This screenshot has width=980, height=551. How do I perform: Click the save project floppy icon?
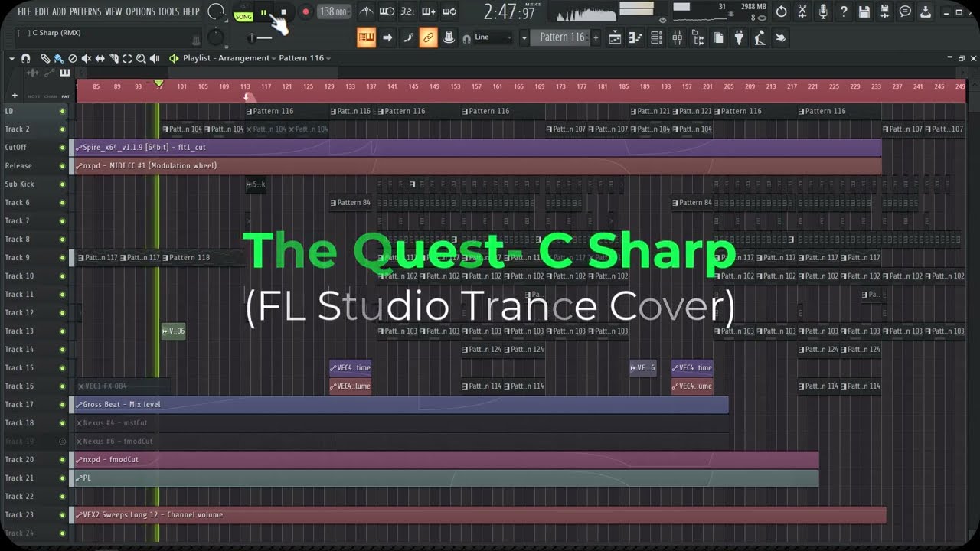tap(864, 11)
